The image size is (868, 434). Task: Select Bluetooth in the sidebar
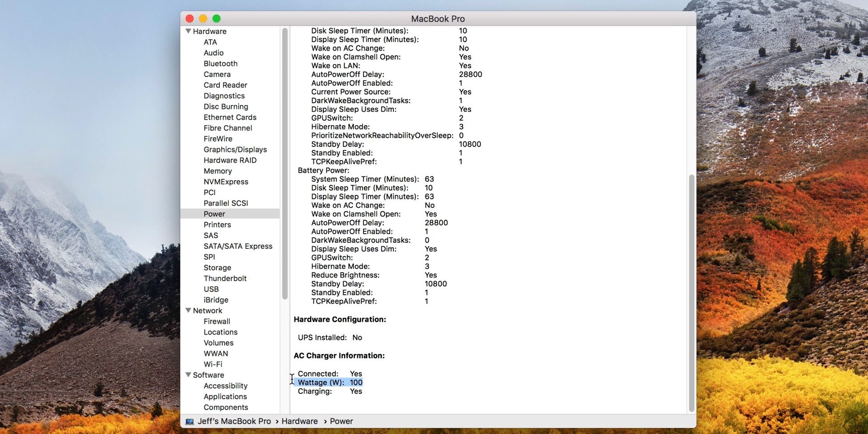220,64
